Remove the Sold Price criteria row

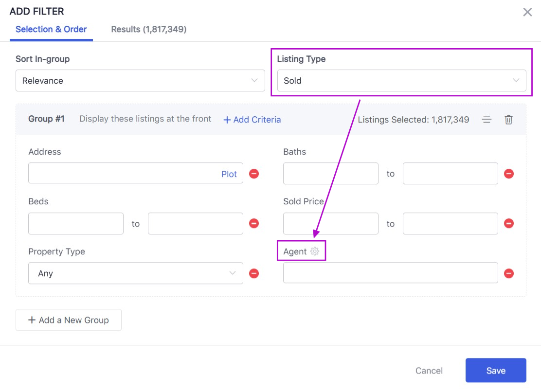pos(509,223)
